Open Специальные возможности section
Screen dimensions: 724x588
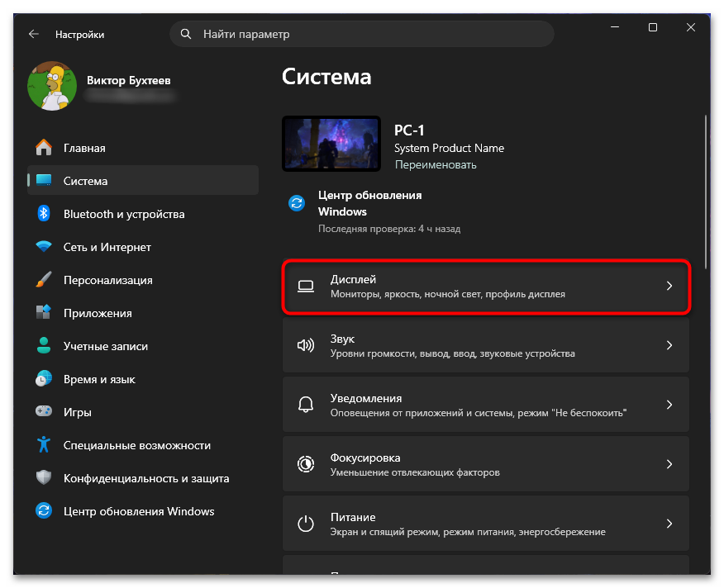[x=143, y=445]
